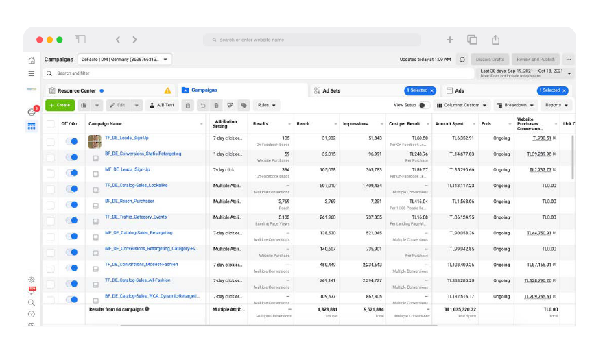This screenshot has width=605, height=364.
Task: Turn off the TF_DE_Catalog-Sales_Lookalike campaign switch
Action: click(72, 189)
